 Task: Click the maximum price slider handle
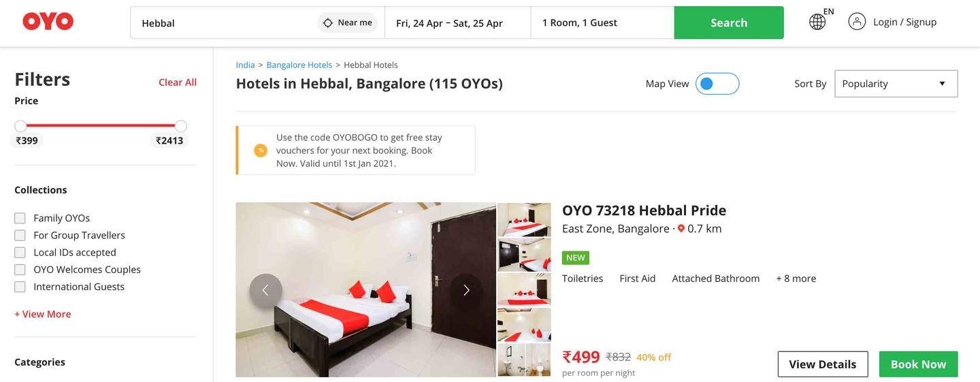(181, 126)
